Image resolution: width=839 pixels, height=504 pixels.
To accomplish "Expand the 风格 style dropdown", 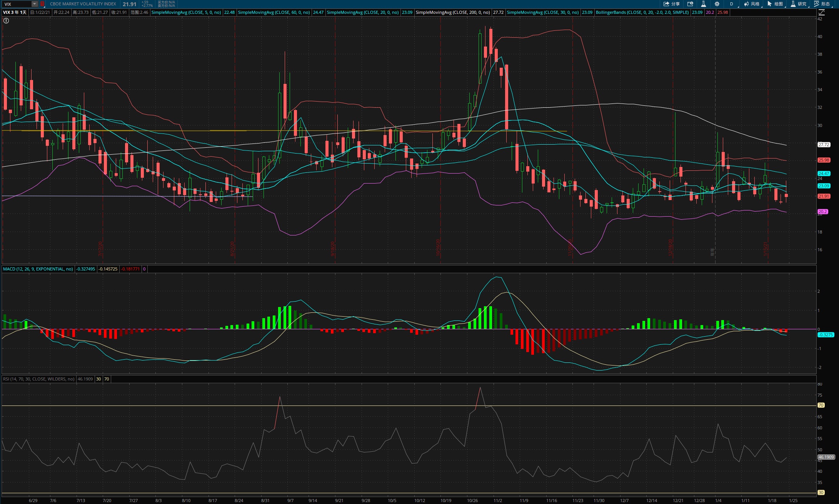I will click(752, 4).
